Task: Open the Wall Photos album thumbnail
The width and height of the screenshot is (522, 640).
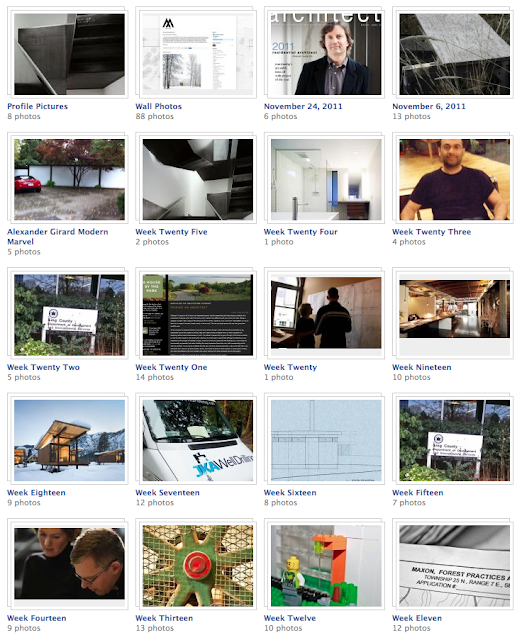Action: [198, 54]
